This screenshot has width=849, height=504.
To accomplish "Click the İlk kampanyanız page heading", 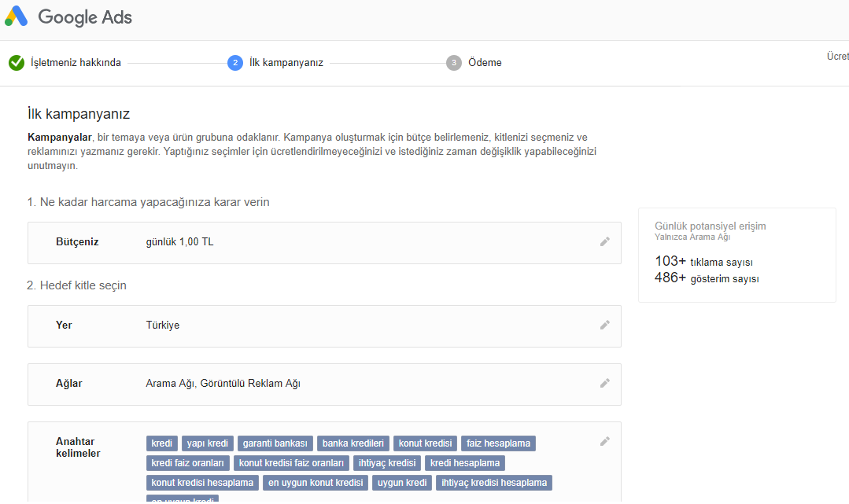I will coord(79,114).
